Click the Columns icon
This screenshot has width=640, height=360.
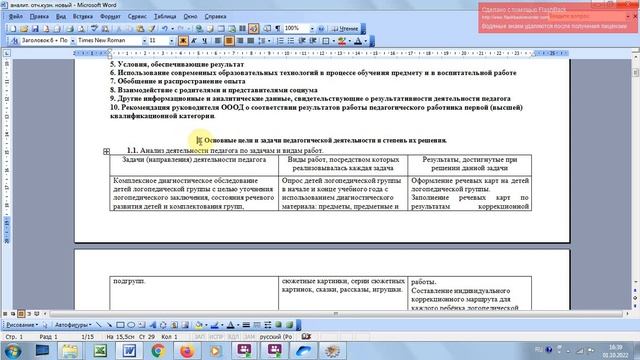242,29
